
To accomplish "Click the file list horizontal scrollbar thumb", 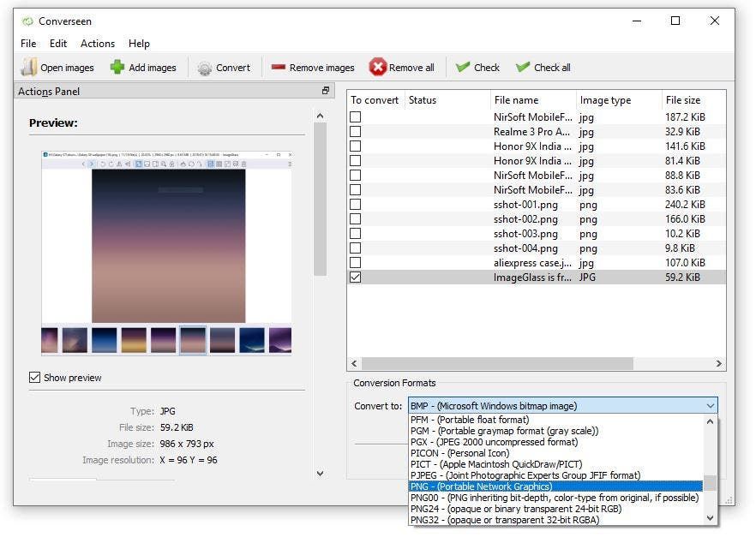I will [x=497, y=364].
